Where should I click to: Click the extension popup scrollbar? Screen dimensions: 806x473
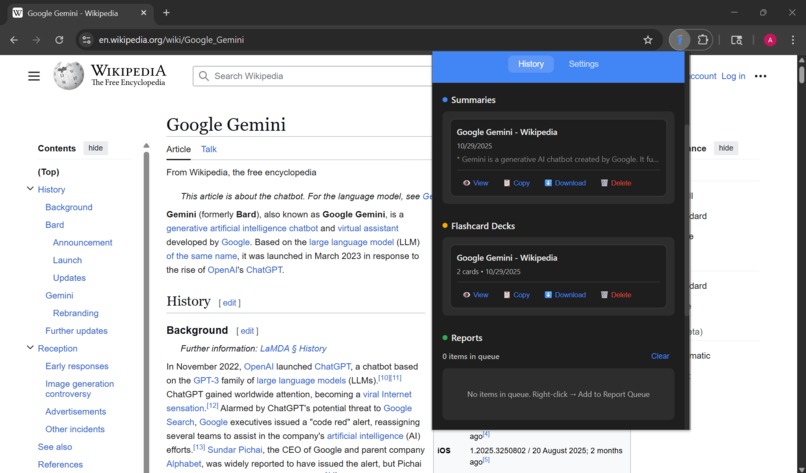[687, 220]
